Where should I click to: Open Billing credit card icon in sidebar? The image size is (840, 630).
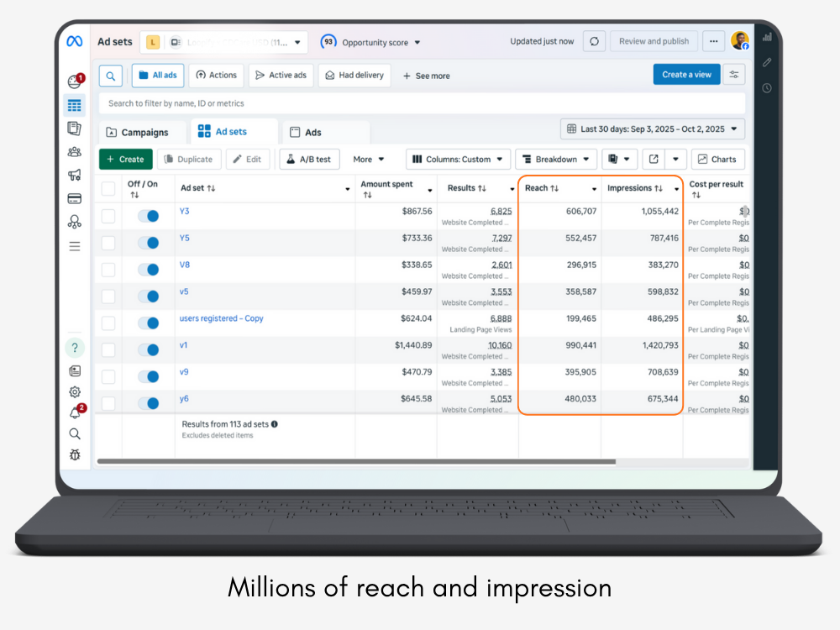[x=75, y=199]
